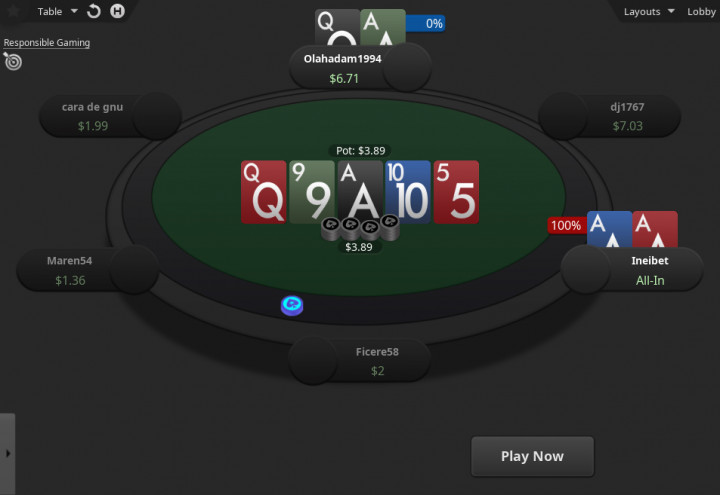
Task: Open the Table dropdown menu
Action: point(57,11)
